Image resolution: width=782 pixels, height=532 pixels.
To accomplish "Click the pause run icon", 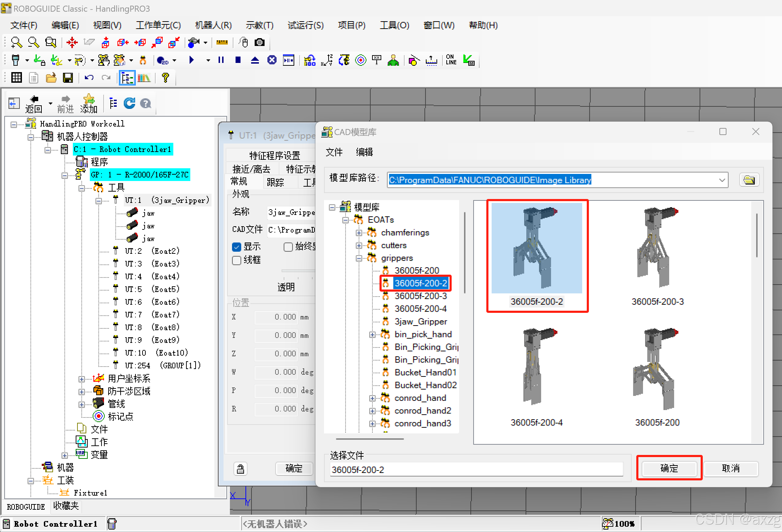I will pyautogui.click(x=221, y=60).
